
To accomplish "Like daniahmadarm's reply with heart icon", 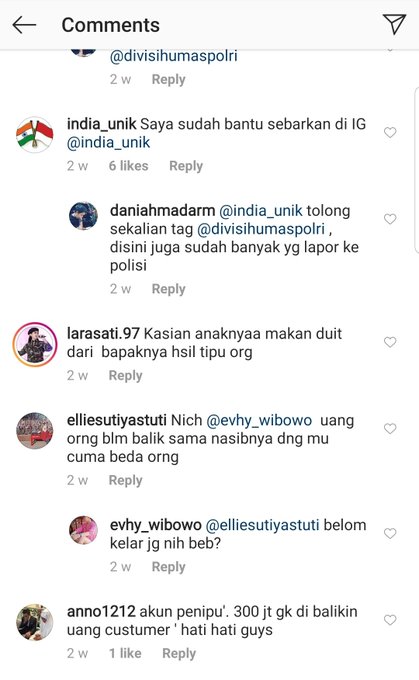I will click(x=390, y=219).
